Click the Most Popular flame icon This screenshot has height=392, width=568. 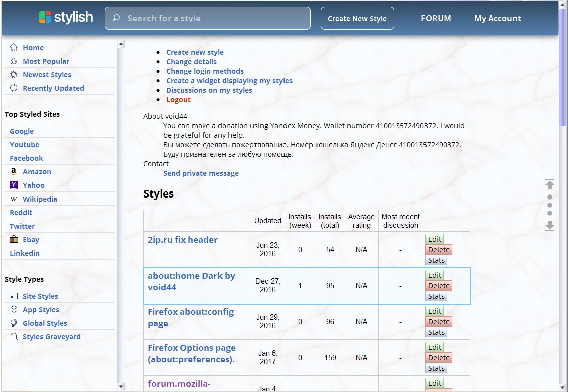[x=14, y=61]
